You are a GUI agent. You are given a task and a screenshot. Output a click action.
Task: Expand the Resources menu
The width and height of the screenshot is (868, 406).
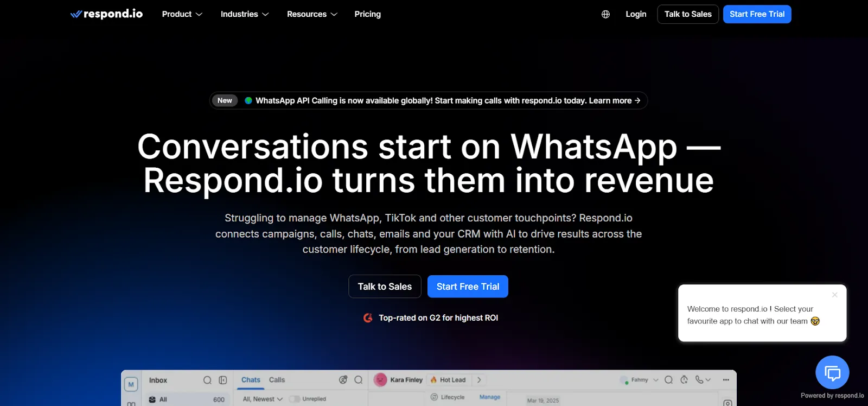point(312,14)
